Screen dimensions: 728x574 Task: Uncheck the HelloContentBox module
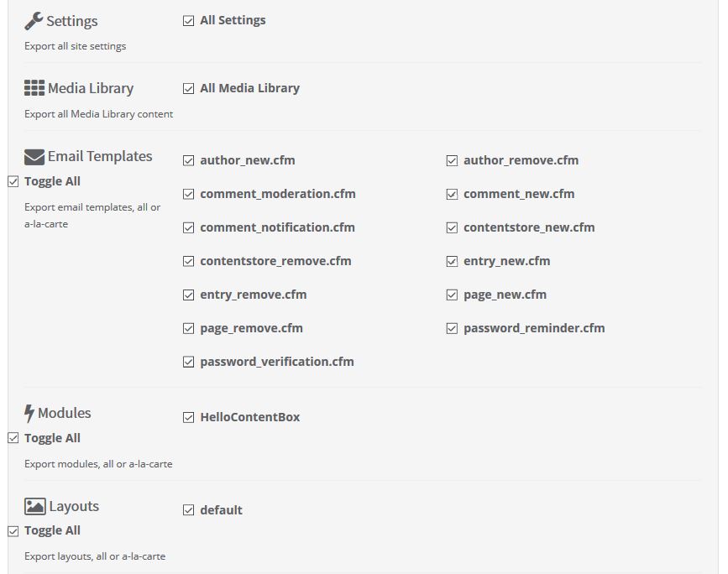pos(189,417)
